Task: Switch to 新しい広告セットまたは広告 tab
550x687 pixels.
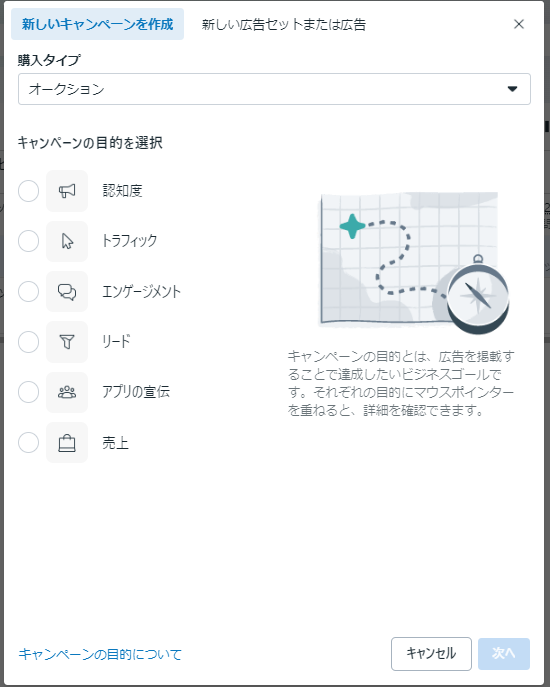Action: click(x=284, y=25)
